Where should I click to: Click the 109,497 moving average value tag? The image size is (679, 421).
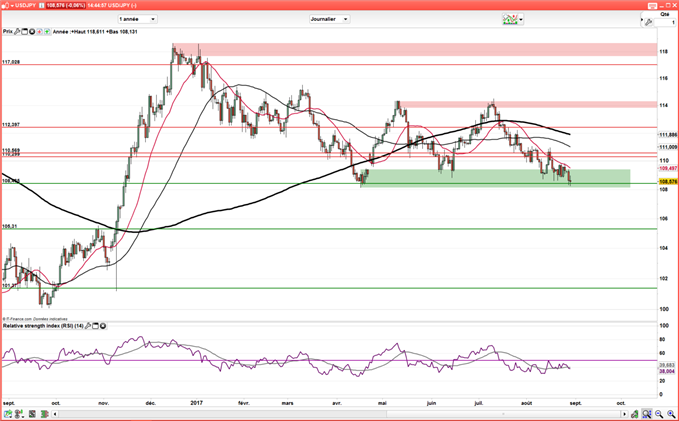(668, 168)
